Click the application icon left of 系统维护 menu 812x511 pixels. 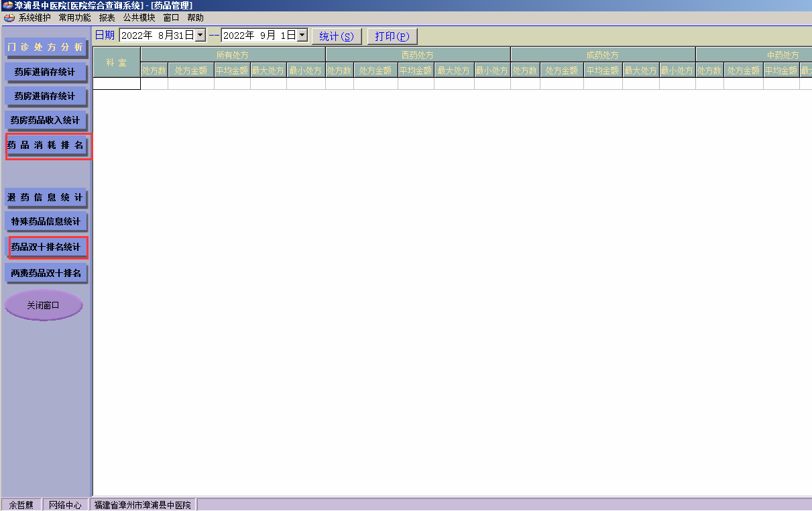9,18
